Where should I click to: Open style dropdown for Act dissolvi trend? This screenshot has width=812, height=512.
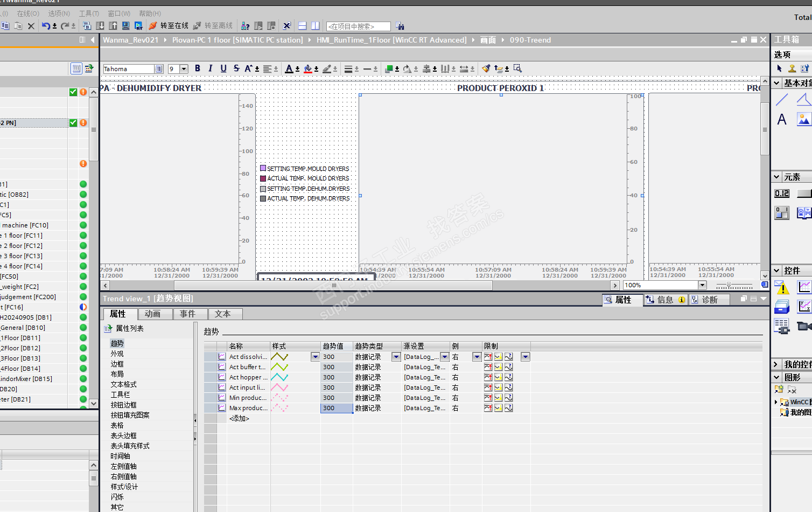click(x=315, y=357)
